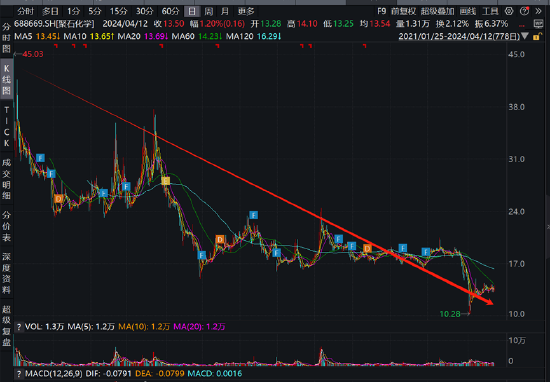This screenshot has width=550, height=382.
Task: Click the F9 button
Action: click(x=382, y=12)
